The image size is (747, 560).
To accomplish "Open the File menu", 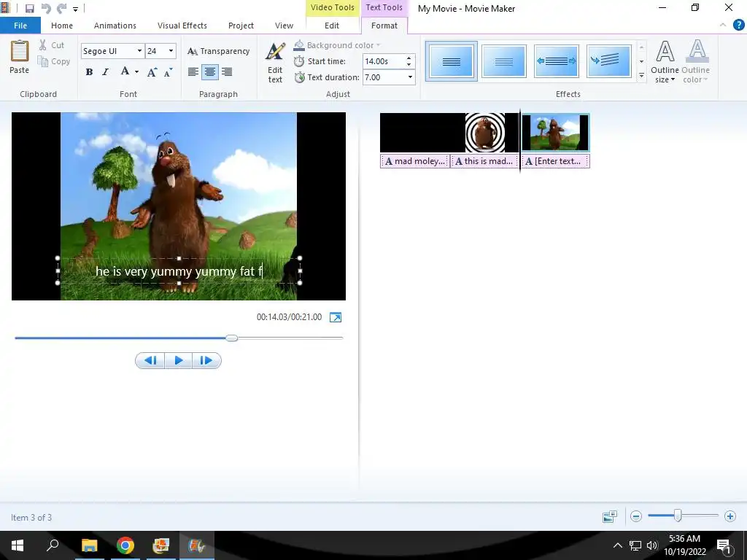I will pos(20,26).
